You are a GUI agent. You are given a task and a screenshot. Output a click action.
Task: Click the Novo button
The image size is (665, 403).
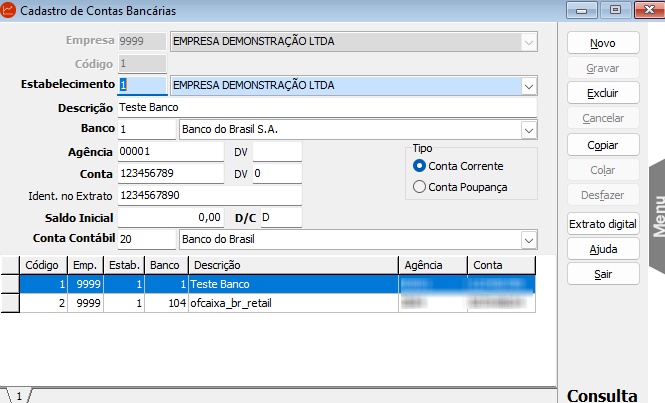point(602,43)
